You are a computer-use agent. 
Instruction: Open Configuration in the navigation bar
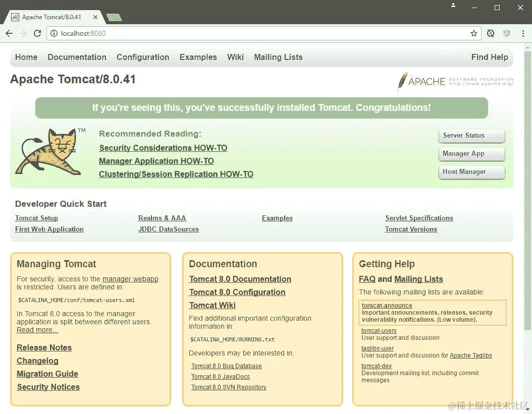[x=143, y=57]
